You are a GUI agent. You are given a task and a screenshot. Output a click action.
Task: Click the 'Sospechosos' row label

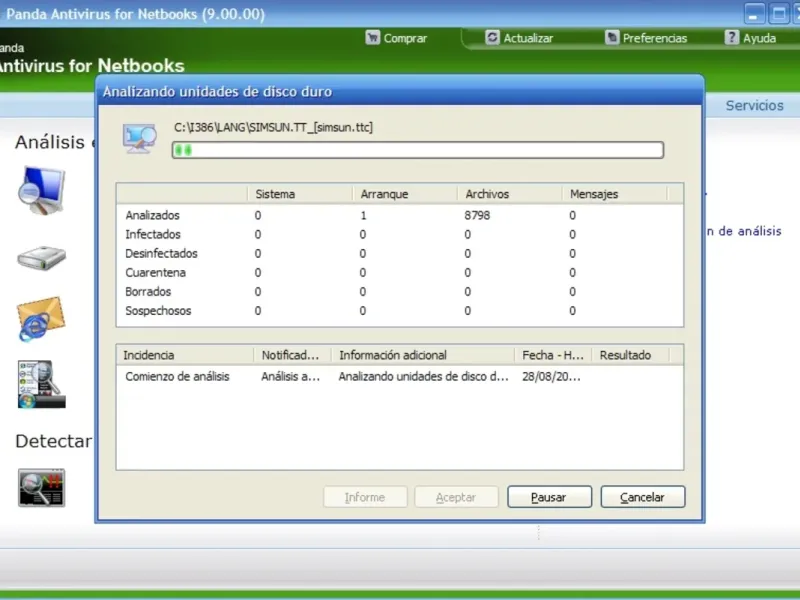click(x=158, y=311)
